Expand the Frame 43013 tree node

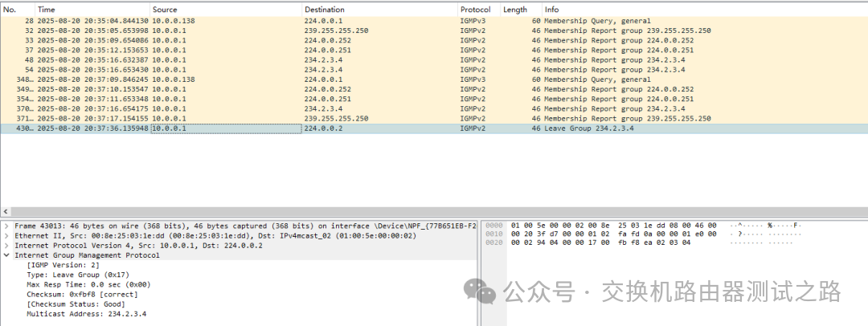[7, 226]
